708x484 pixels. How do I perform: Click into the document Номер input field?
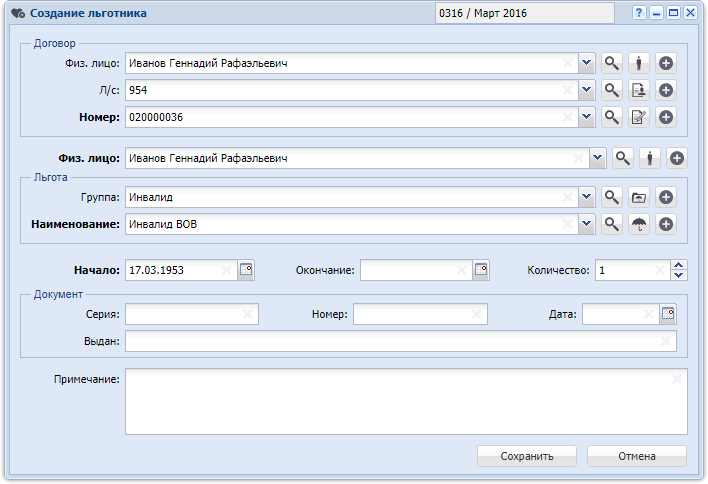click(x=420, y=314)
